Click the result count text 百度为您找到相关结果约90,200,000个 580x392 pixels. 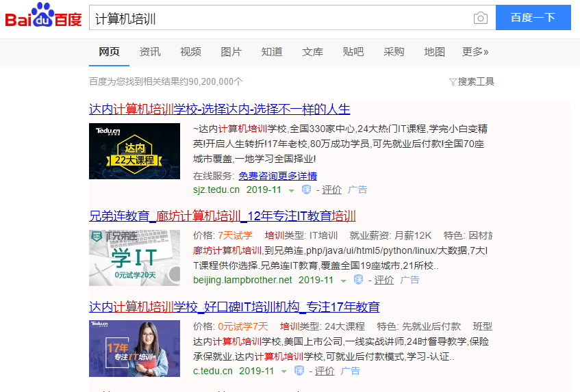click(166, 81)
